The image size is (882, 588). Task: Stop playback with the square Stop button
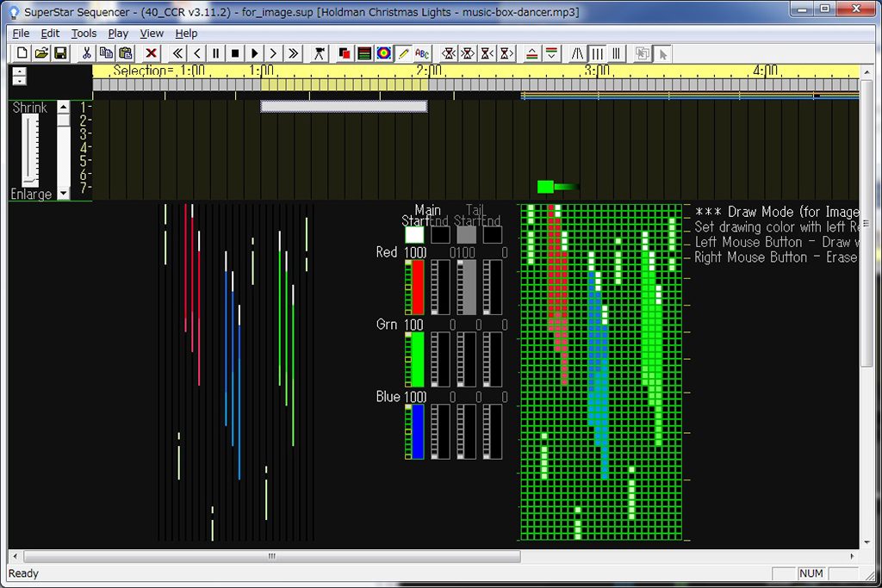(235, 53)
